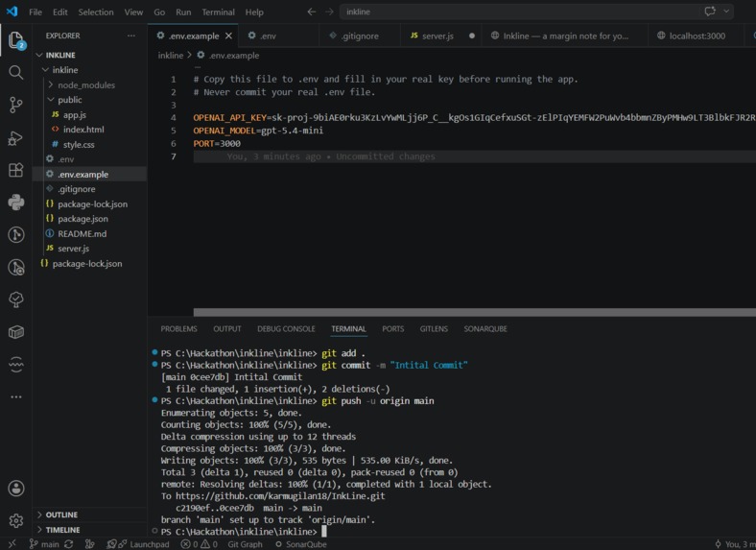Viewport: 756px width, 550px height.
Task: Click the main branch in status bar
Action: click(x=45, y=544)
